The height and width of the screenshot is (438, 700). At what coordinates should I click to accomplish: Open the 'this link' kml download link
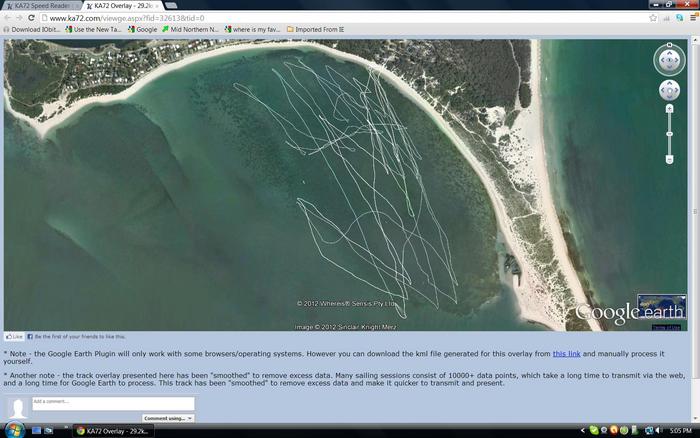click(x=566, y=354)
